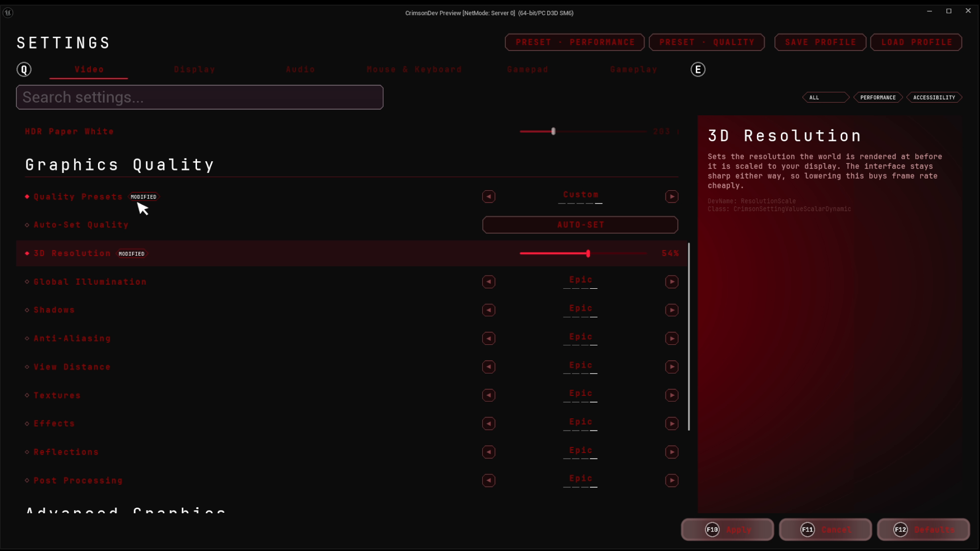Click the Auto-Set button
980x551 pixels.
pyautogui.click(x=580, y=225)
